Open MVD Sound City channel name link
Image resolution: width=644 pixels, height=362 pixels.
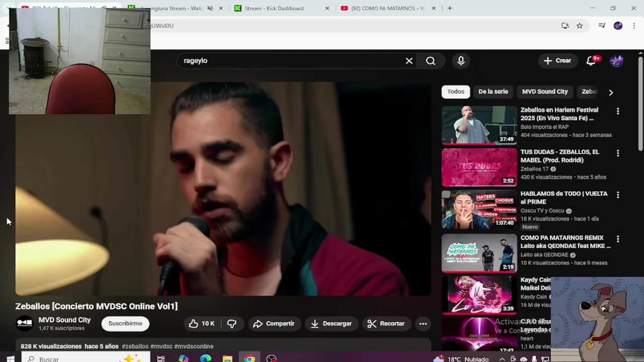pos(64,320)
